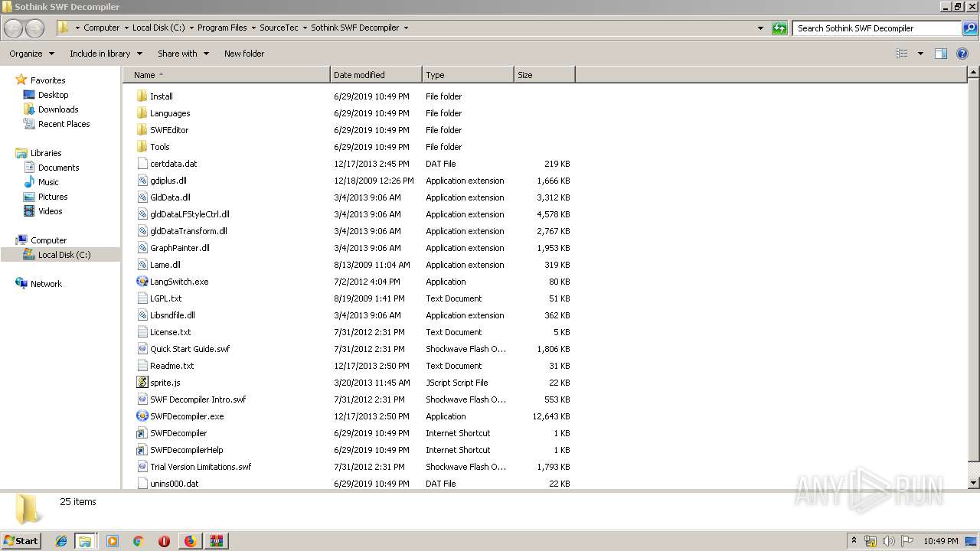Image resolution: width=980 pixels, height=551 pixels.
Task: Click in the Search Sothink SWF Decompiler box
Action: point(877,28)
